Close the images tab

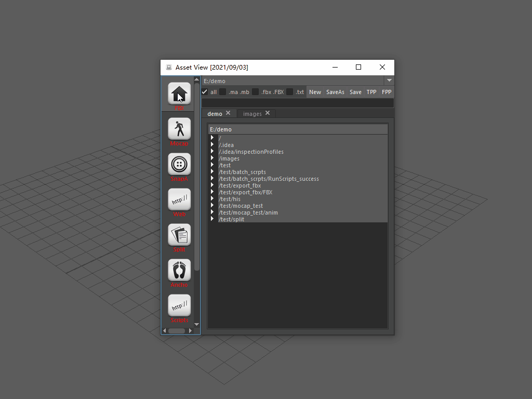coord(268,113)
